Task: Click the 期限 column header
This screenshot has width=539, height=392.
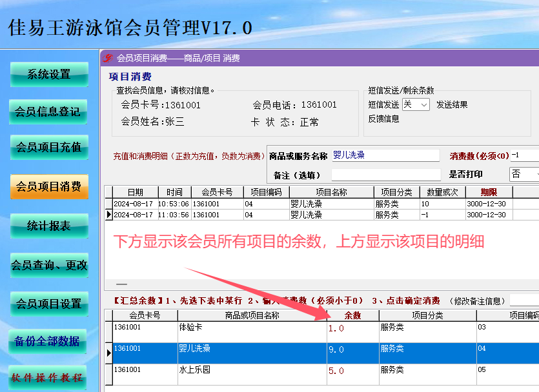Action: pyautogui.click(x=489, y=192)
